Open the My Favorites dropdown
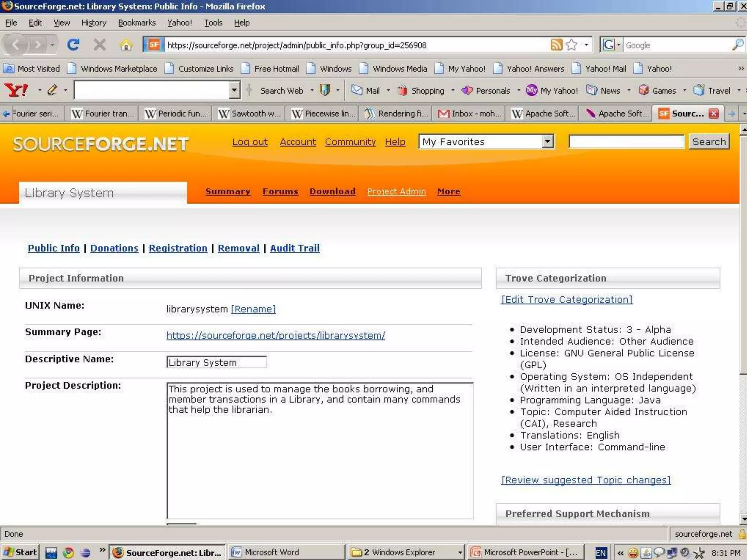 pos(487,141)
